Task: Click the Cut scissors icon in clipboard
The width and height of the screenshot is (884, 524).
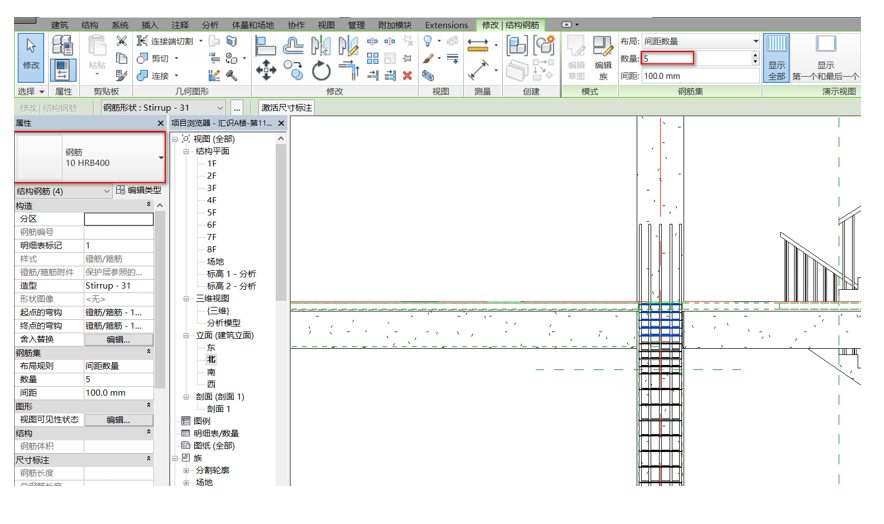Action: [x=121, y=41]
